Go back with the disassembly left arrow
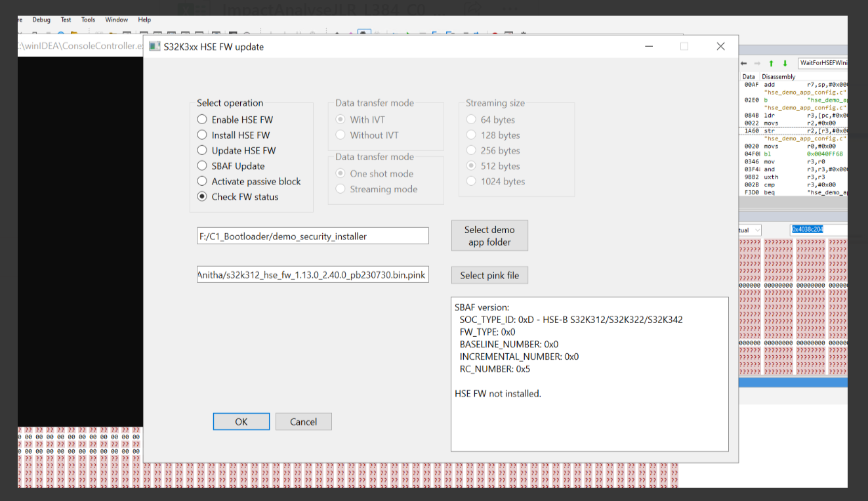The height and width of the screenshot is (501, 868). pyautogui.click(x=744, y=63)
